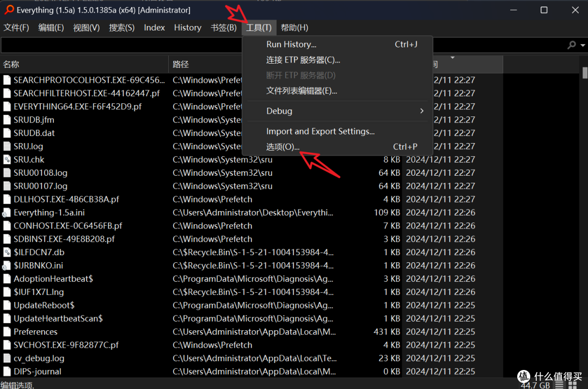Select file name DIPS-journal

point(38,372)
